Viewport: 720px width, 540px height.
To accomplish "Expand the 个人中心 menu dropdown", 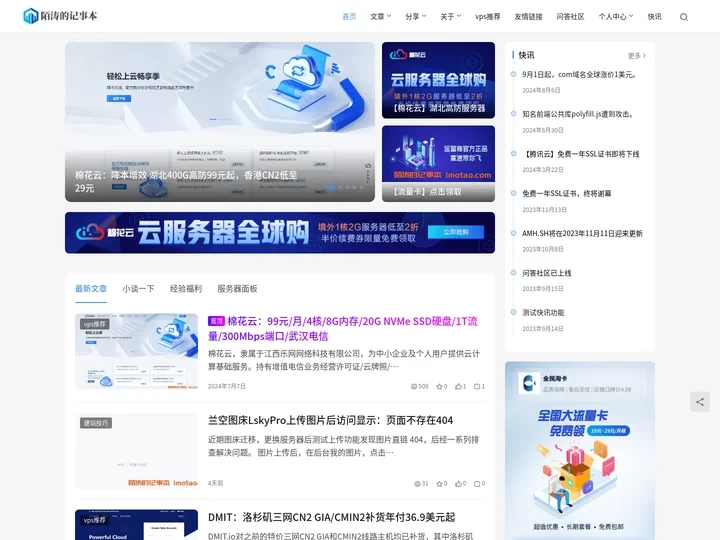I will 616,17.
